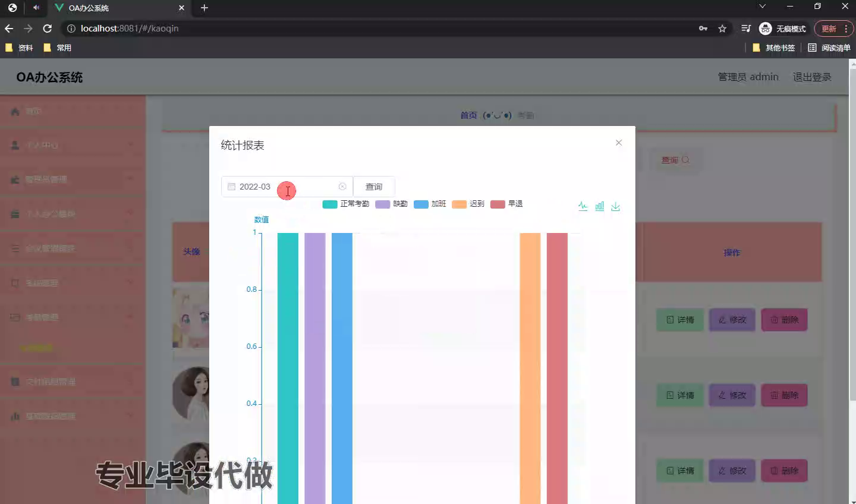Viewport: 856px width, 504px height.
Task: Open the 阅读清单 reading list
Action: pyautogui.click(x=829, y=48)
